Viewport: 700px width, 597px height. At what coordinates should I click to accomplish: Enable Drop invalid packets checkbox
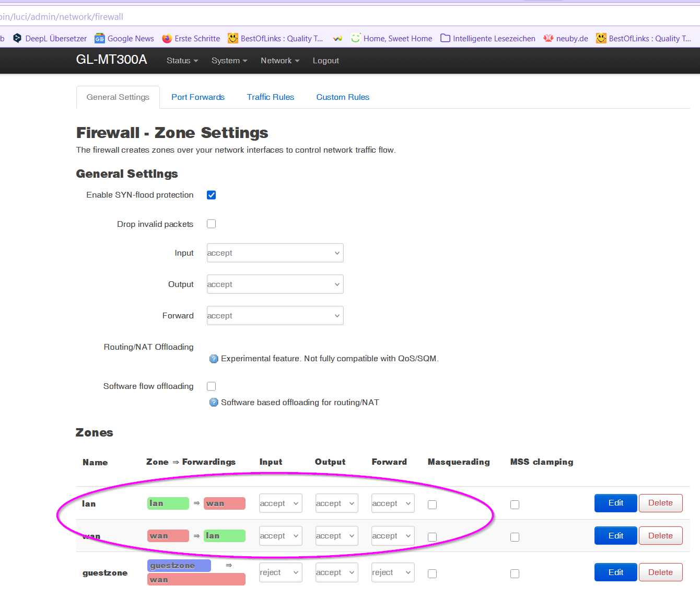[x=212, y=224]
